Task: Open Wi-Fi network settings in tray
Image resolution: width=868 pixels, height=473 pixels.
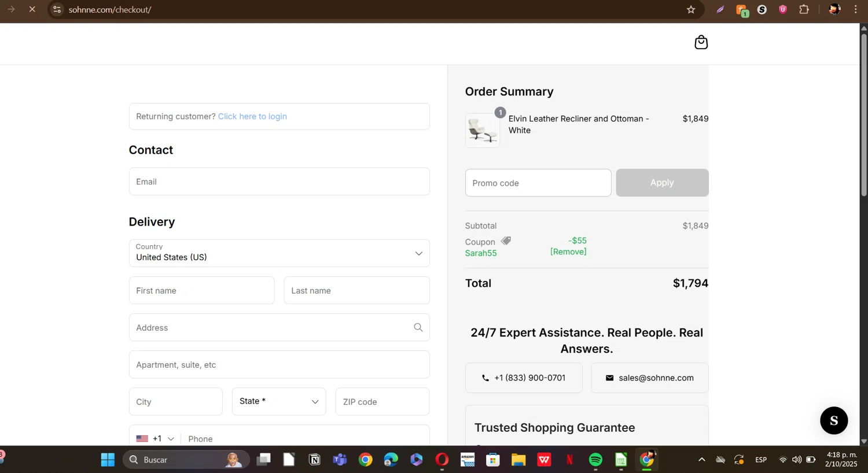Action: pos(783,460)
